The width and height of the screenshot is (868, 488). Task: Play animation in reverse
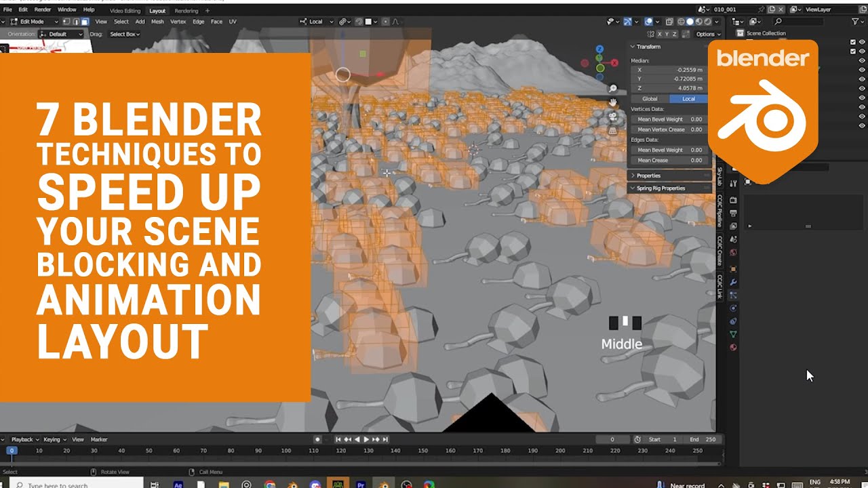pos(358,439)
